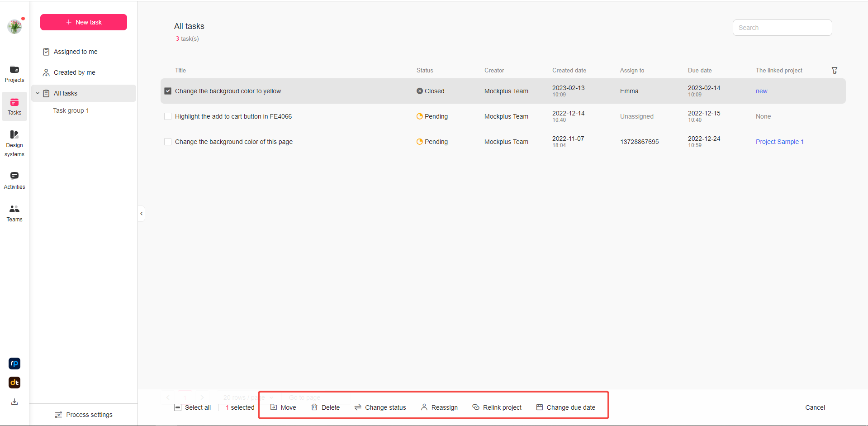
Task: Click the Change status arrows icon
Action: click(358, 407)
